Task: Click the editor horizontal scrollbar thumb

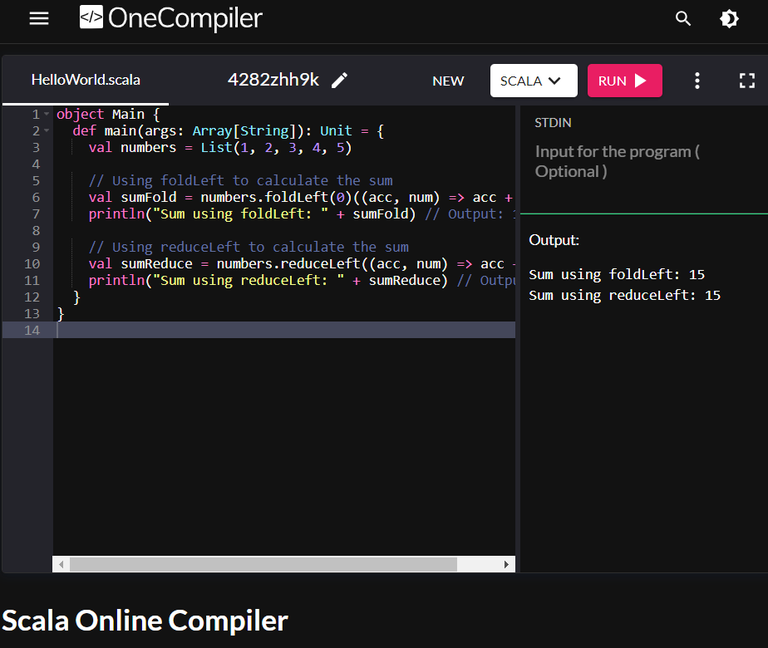Action: [263, 564]
